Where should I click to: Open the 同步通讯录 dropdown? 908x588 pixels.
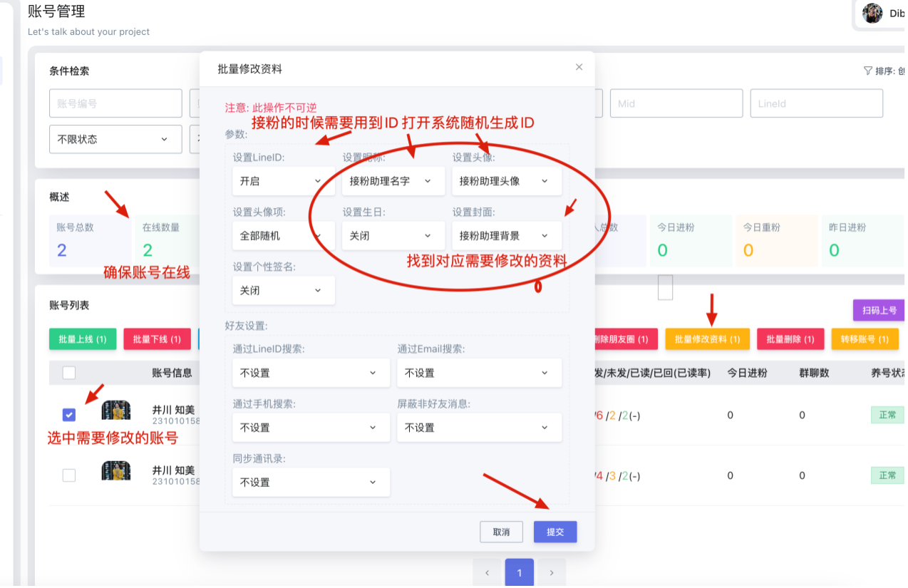tap(311, 482)
